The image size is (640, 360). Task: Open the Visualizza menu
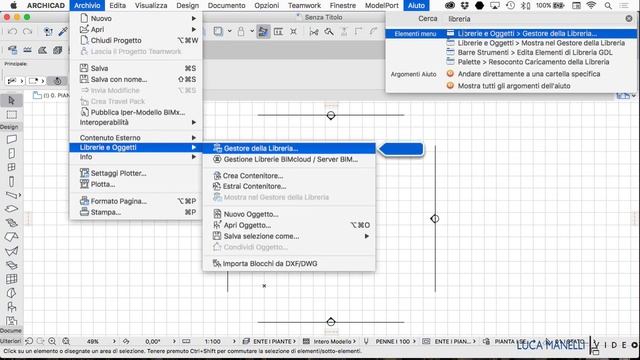click(151, 5)
